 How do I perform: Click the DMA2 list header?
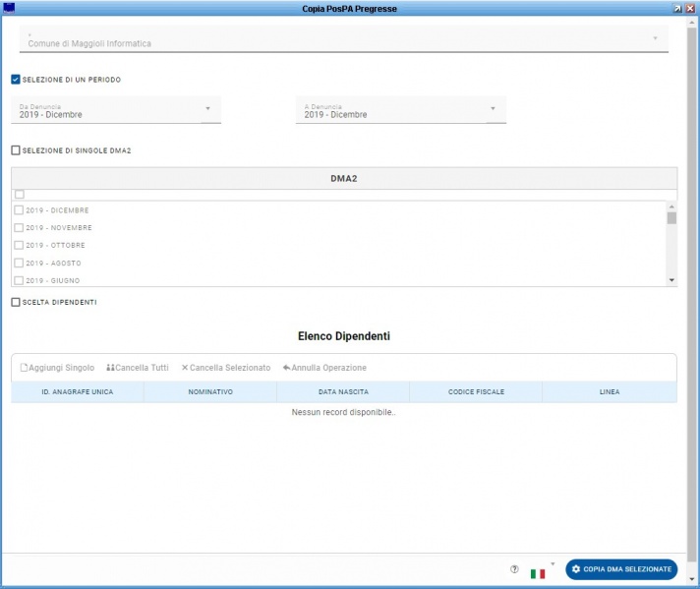coord(344,179)
